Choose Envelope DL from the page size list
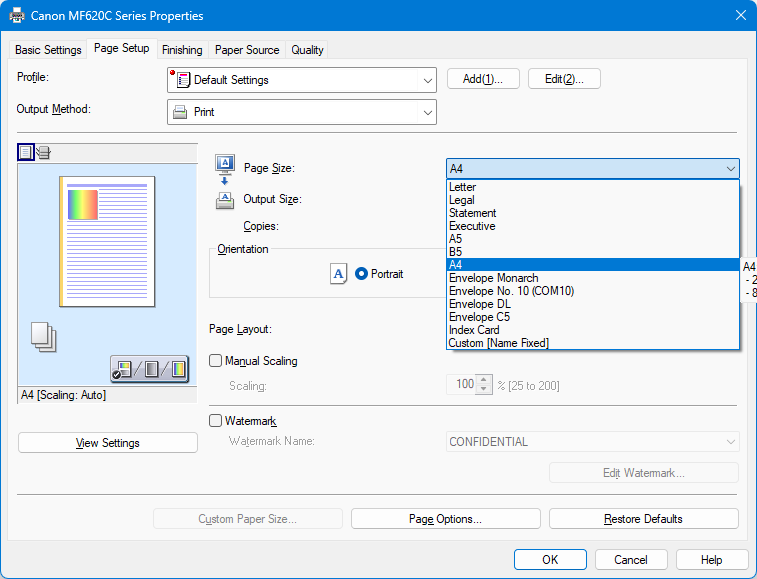Viewport: 757px width, 579px height. click(x=482, y=304)
